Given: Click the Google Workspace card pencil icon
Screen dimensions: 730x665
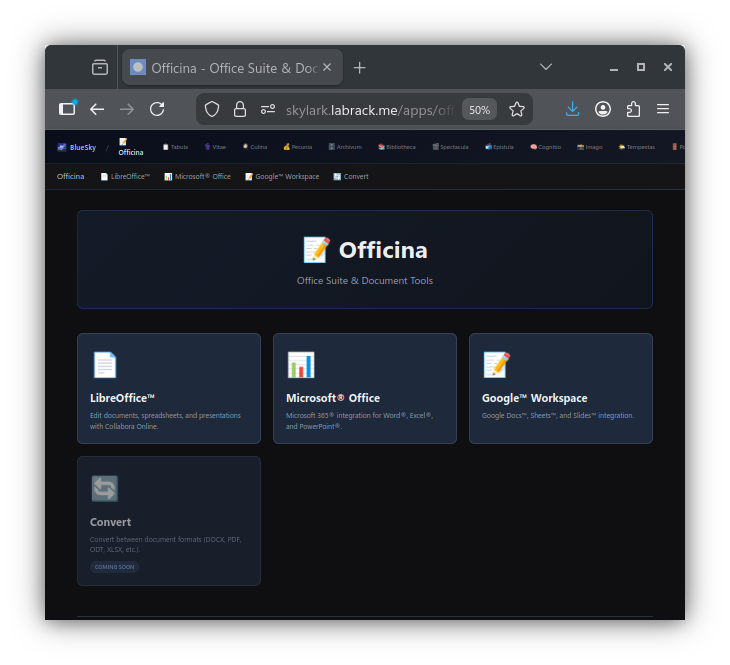Looking at the screenshot, I should (496, 365).
